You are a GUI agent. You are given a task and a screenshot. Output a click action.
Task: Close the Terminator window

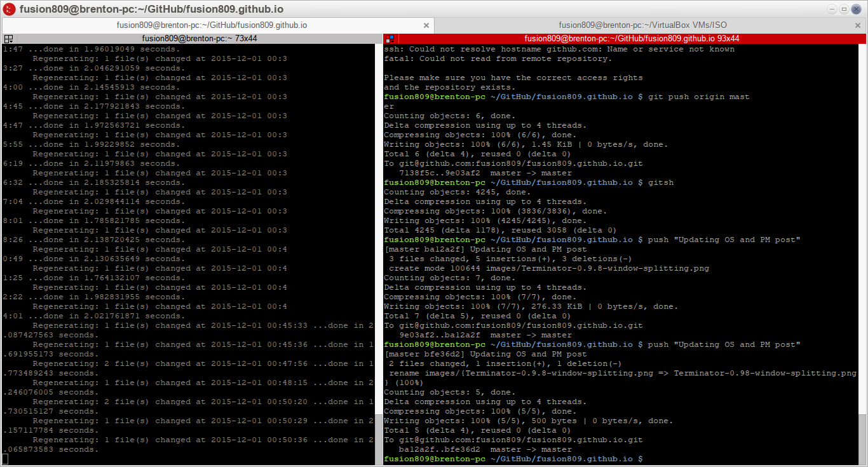[x=857, y=9]
